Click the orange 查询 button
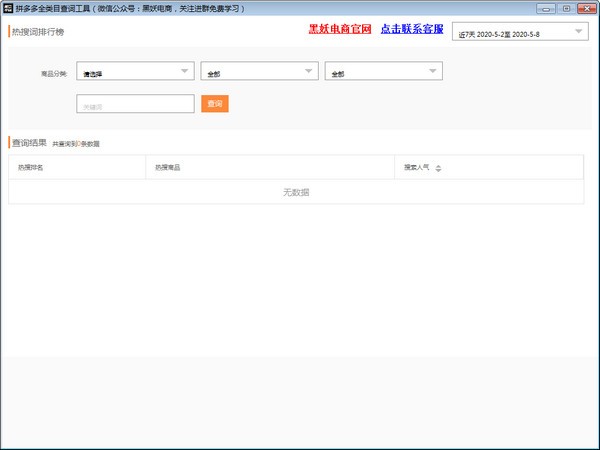Screen dimensions: 600x450 coord(214,103)
